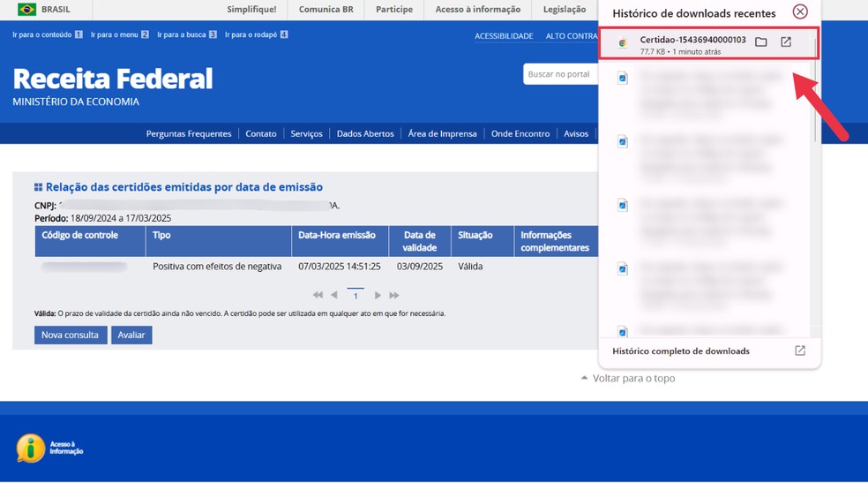Select 'Positiva com efeitos de negativa' cell
868x483 pixels.
tap(217, 267)
